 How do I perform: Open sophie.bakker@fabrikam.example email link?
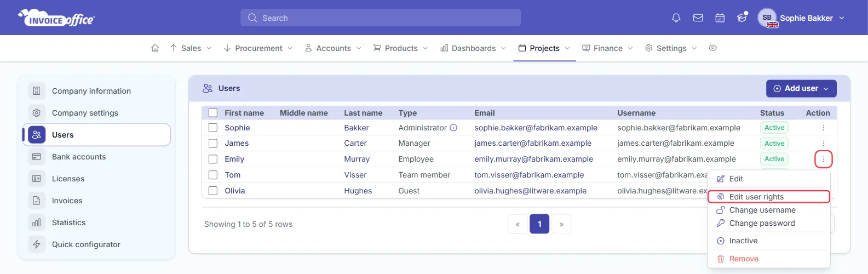[x=536, y=128]
